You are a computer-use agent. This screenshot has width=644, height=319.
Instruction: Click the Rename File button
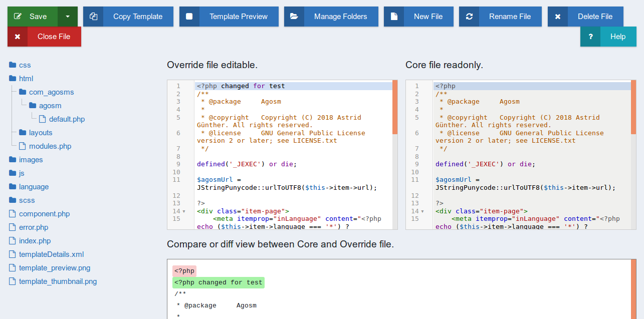click(500, 17)
